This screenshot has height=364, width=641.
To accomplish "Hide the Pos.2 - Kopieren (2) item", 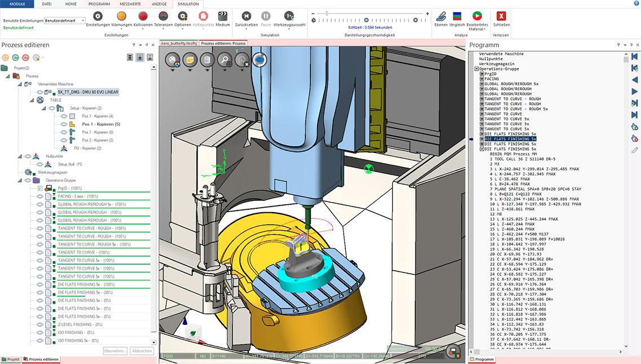I will pos(64,140).
